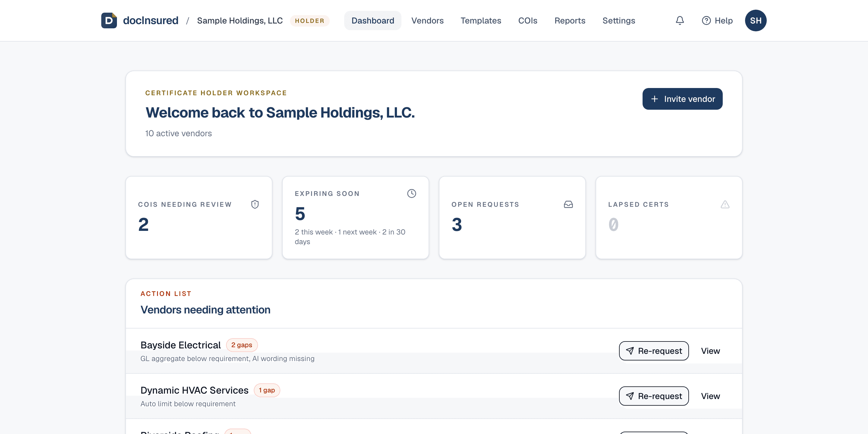Viewport: 868px width, 434px height.
Task: Click the docInsured logo icon
Action: [x=109, y=20]
